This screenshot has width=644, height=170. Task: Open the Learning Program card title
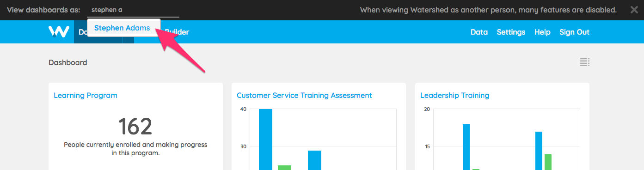point(86,96)
